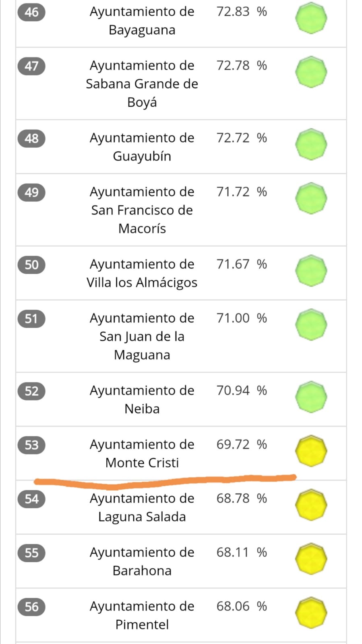The height and width of the screenshot is (644, 362).
Task: Click green status icon for Villa los Almácigos
Action: click(311, 270)
